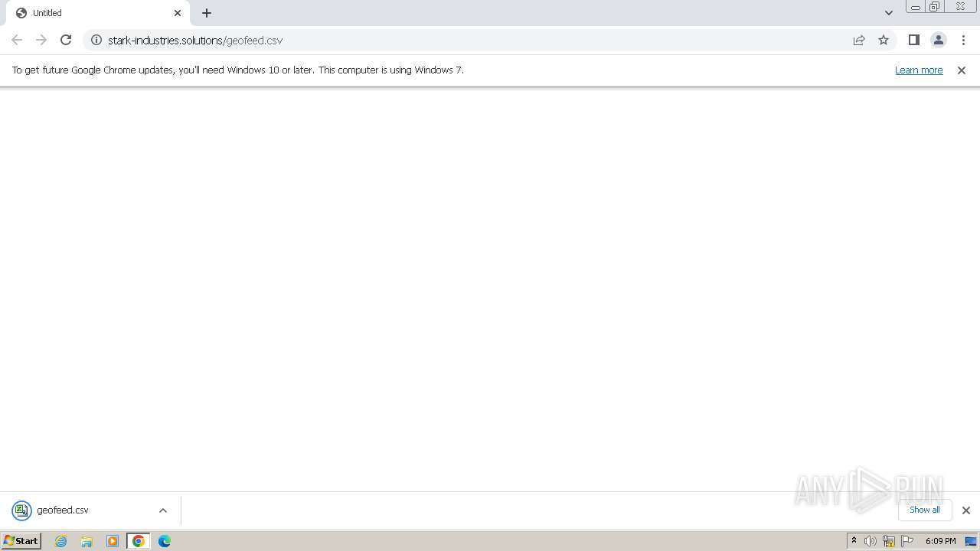Restore down the Chrome window
This screenshot has height=551, width=980.
tap(934, 7)
